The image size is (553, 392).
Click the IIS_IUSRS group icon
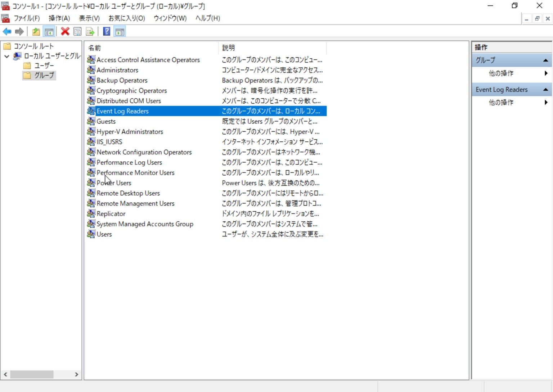click(x=91, y=142)
